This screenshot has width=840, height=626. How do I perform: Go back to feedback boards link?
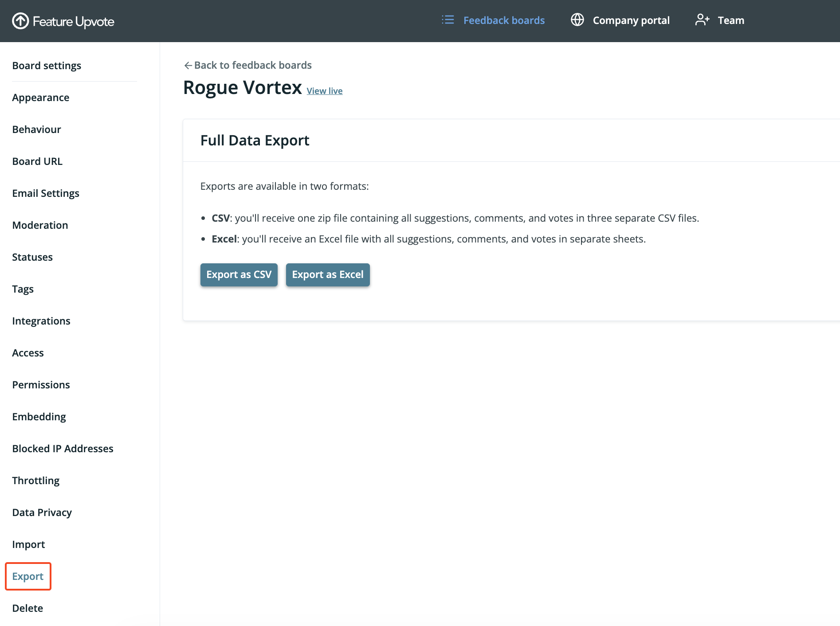click(x=248, y=65)
